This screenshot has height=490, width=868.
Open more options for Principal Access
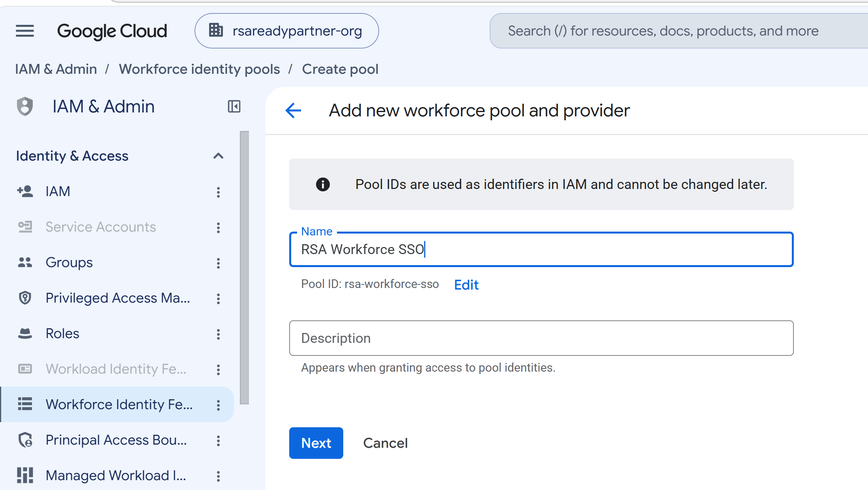click(x=218, y=441)
